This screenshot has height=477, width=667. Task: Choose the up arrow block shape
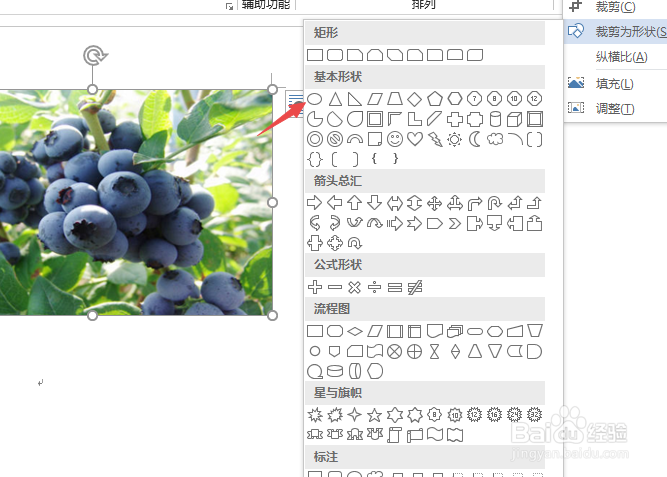click(x=355, y=203)
